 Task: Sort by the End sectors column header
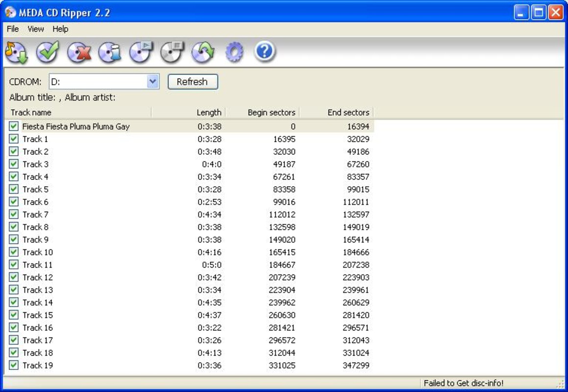pyautogui.click(x=337, y=112)
